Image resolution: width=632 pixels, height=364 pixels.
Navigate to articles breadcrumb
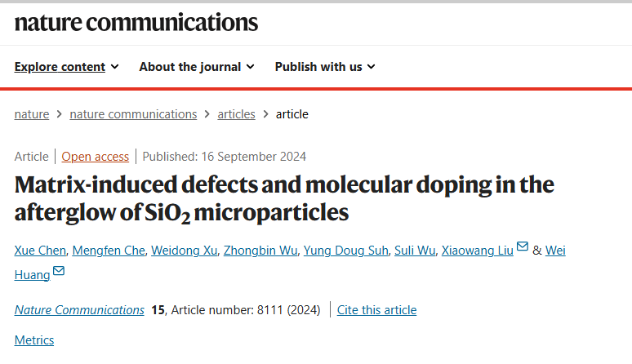coord(236,114)
